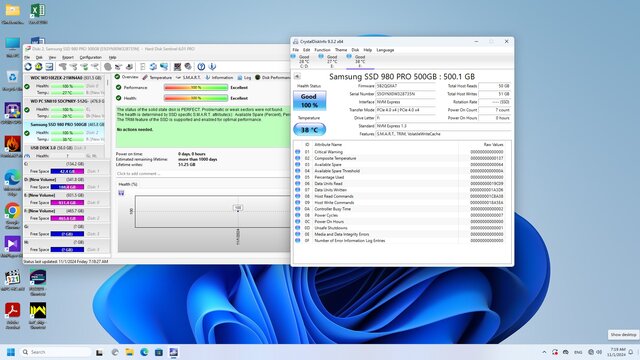Switch to the Log tab
Viewport: 640px width, 360px height.
[244, 77]
